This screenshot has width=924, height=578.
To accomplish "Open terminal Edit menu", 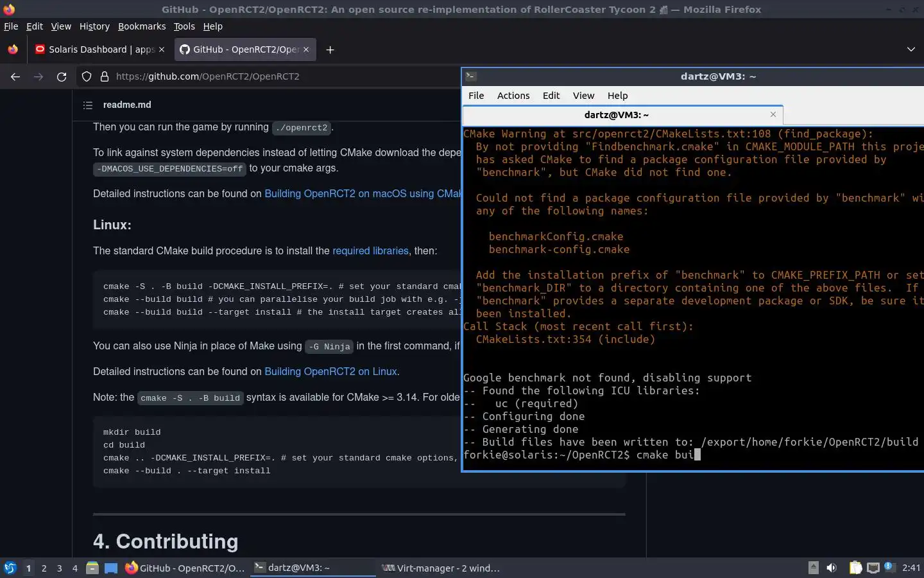I will pyautogui.click(x=551, y=96).
